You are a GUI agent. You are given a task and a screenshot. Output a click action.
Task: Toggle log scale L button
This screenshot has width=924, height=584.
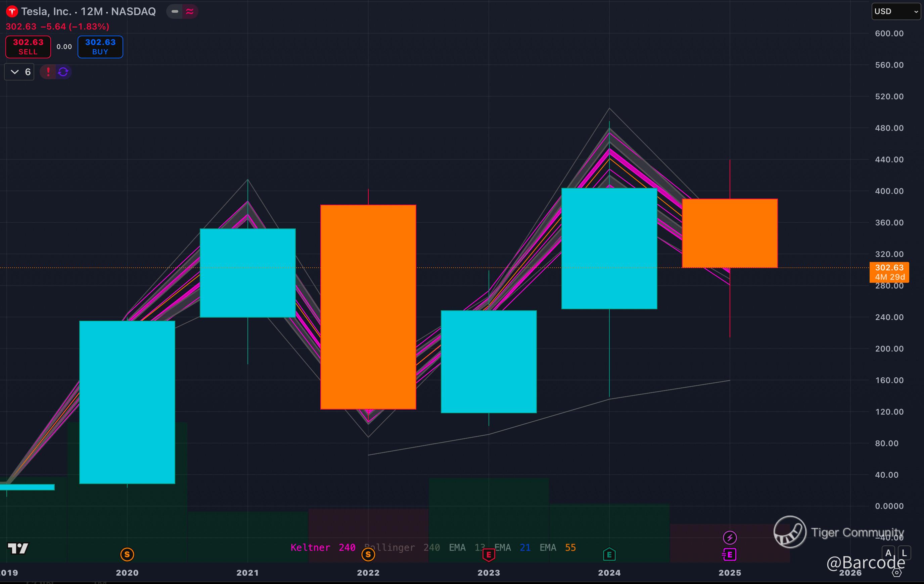[904, 553]
